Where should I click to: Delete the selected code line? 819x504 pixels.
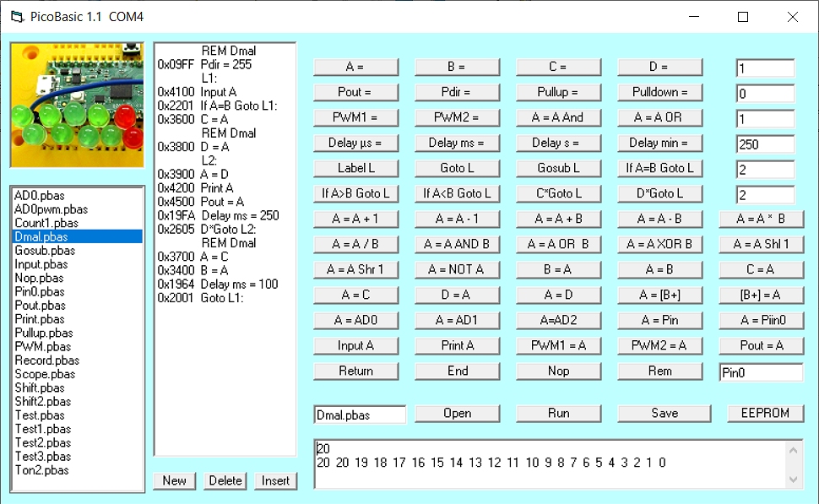225,480
